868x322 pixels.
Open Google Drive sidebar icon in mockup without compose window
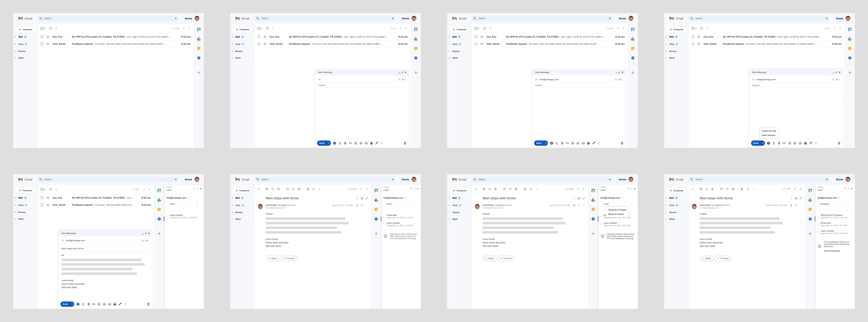[199, 39]
